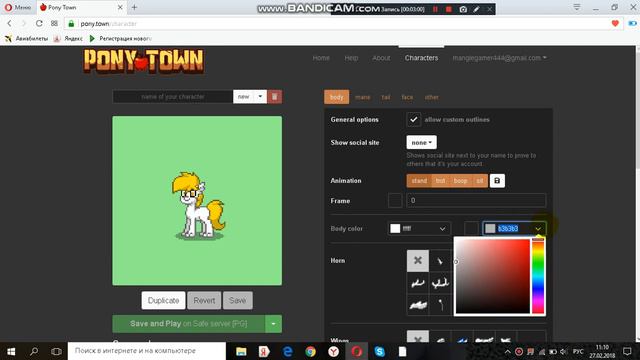Switch to the other tab
Viewport: 640px width, 360px height.
tap(431, 97)
